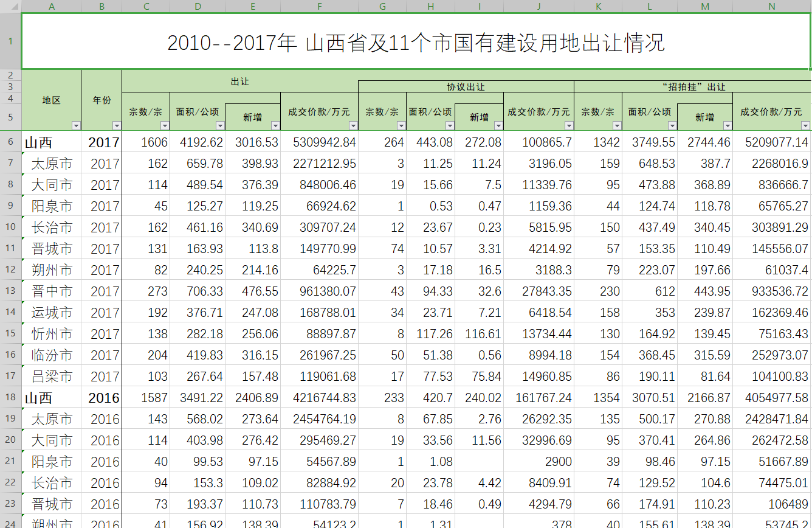
Task: Select the cell containing 933536.72
Action: pyautogui.click(x=772, y=291)
